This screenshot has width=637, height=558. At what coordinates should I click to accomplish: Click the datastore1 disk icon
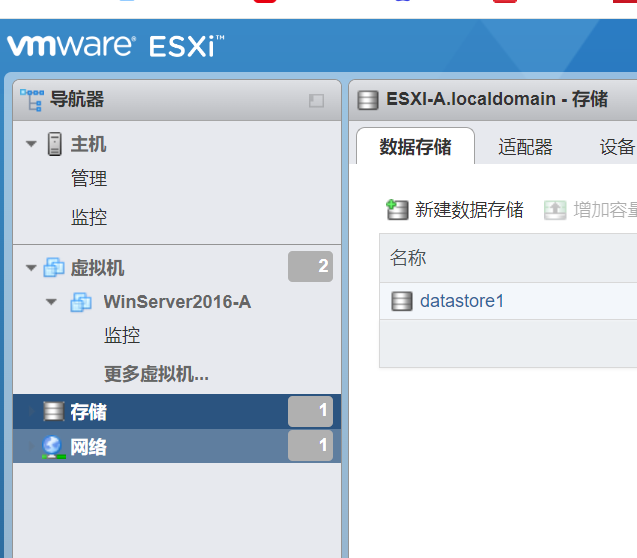pos(402,301)
